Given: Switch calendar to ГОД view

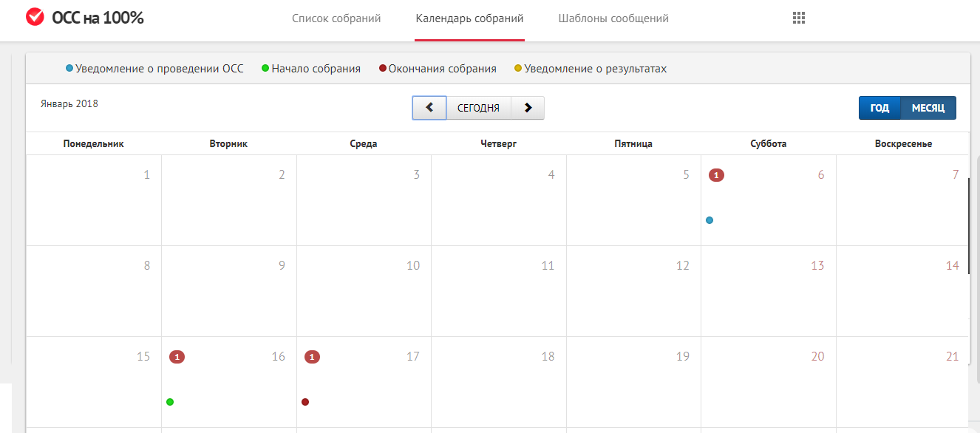Looking at the screenshot, I should [879, 108].
